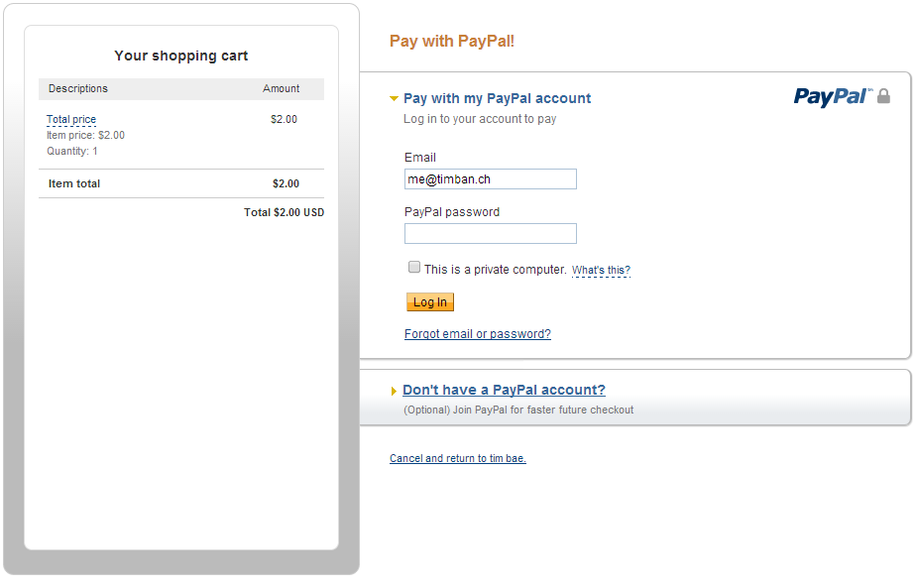
Task: Cancel and return to tim bae.
Action: coord(457,459)
